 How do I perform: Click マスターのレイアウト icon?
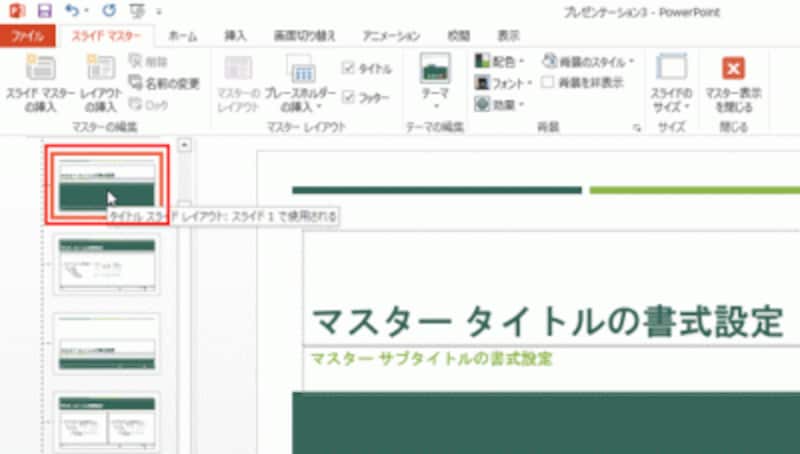[238, 83]
